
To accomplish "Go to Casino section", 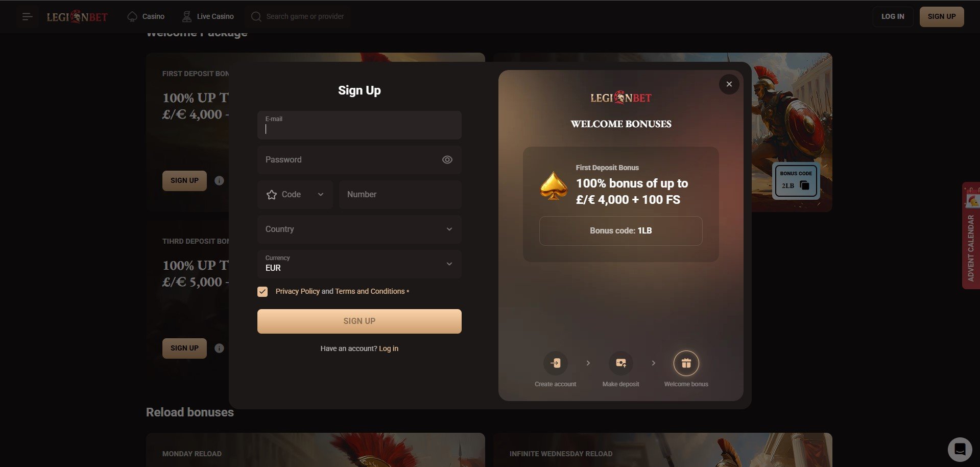I will [x=146, y=16].
